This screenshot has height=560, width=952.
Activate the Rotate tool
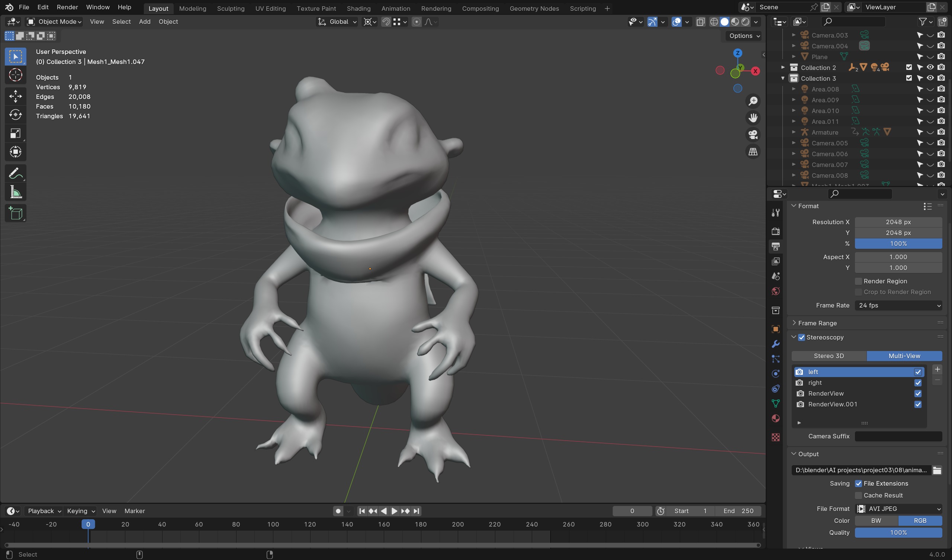point(16,115)
